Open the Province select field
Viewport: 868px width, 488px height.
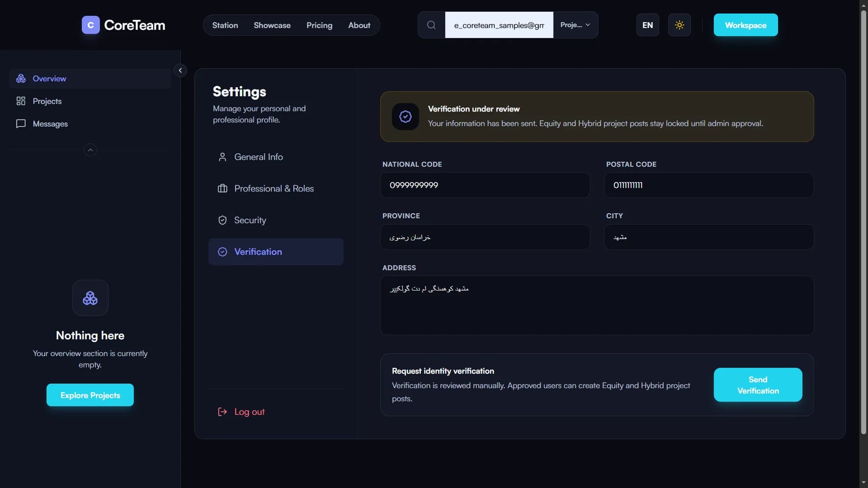click(x=485, y=237)
